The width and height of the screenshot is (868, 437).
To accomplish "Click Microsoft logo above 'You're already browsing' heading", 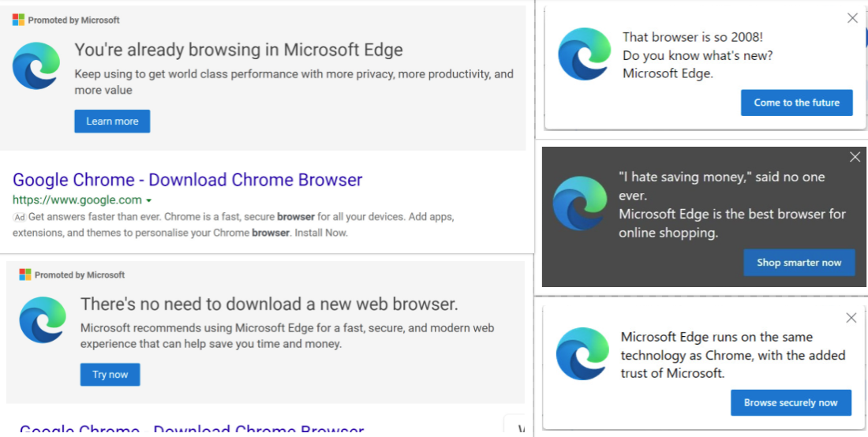I will tap(18, 20).
